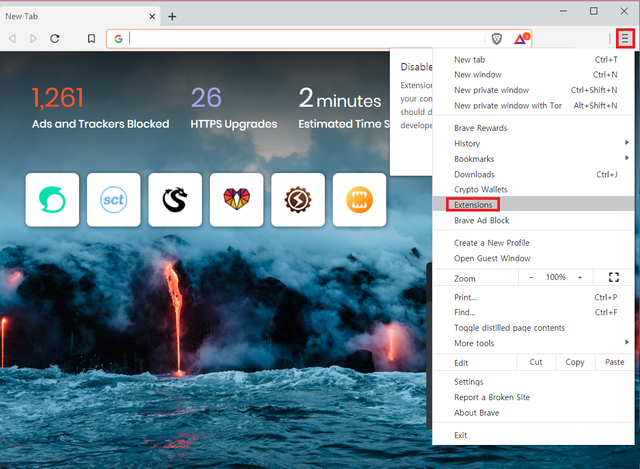Increase zoom with plus button

[x=580, y=278]
